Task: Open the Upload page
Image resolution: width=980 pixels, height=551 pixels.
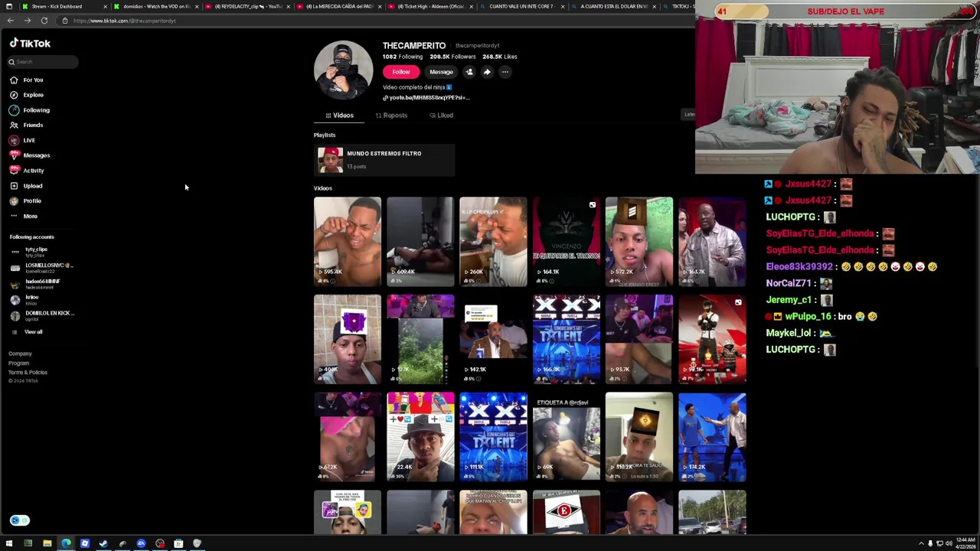Action: click(x=26, y=186)
